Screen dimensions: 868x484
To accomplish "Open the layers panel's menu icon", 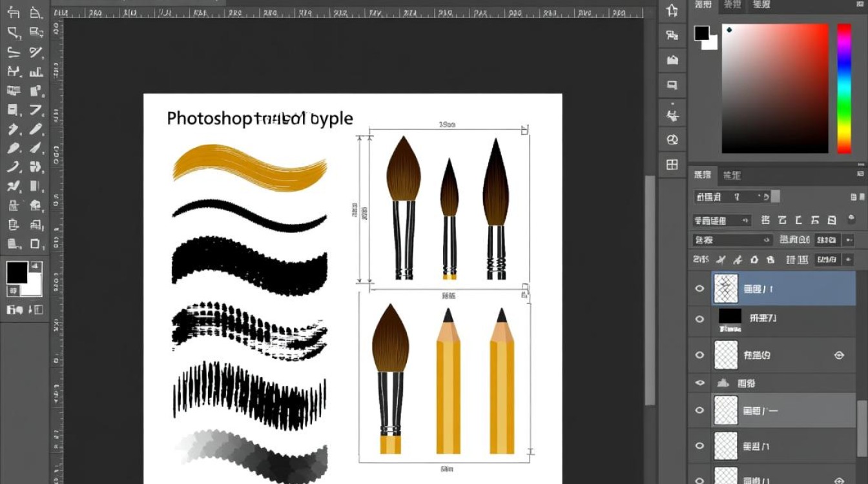I will click(x=861, y=174).
